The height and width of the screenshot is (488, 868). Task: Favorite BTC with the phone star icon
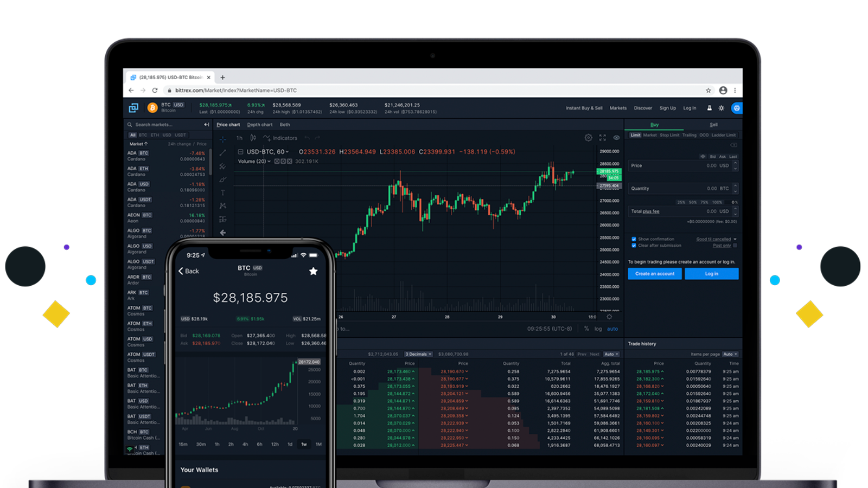click(313, 271)
